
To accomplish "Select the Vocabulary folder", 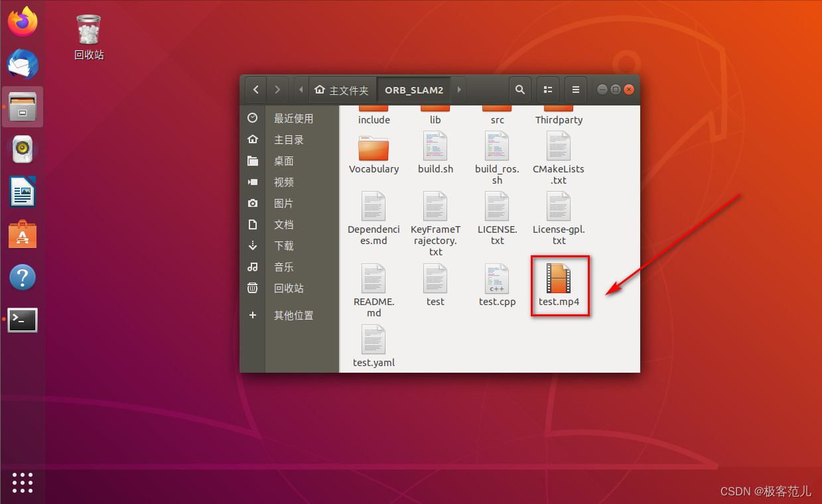I will (x=374, y=154).
